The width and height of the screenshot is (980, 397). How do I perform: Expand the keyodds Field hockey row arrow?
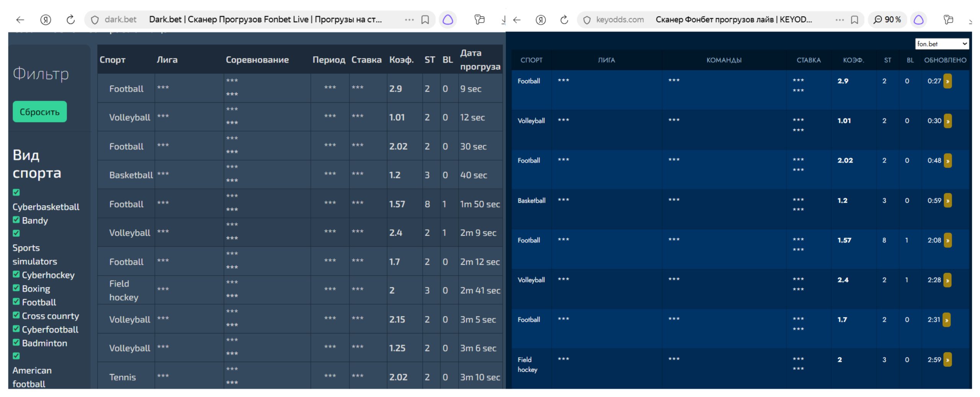(x=947, y=360)
